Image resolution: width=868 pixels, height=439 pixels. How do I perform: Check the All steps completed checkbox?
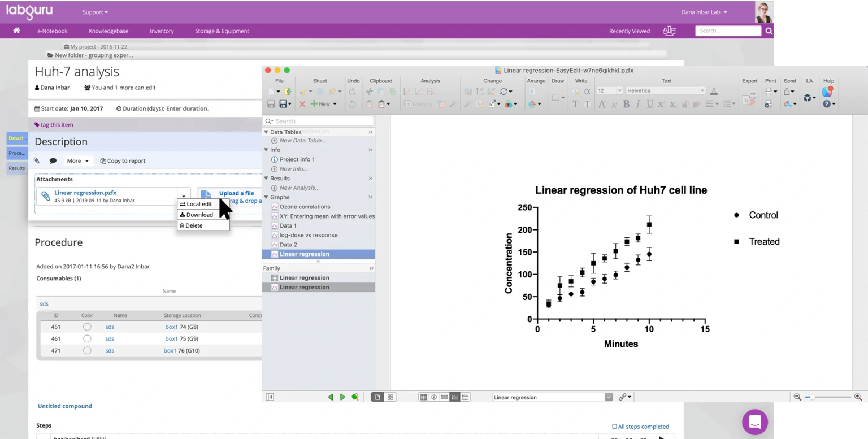pos(615,427)
